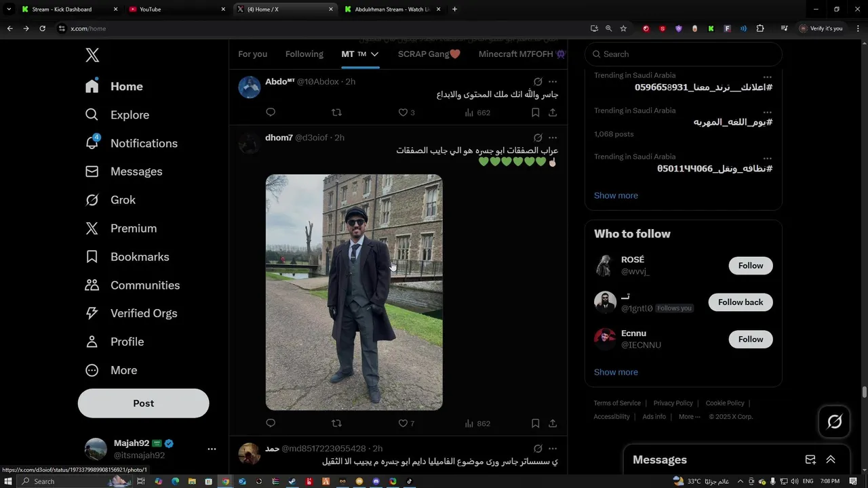Bookmark this page with the star icon
This screenshot has width=868, height=488.
click(623, 28)
